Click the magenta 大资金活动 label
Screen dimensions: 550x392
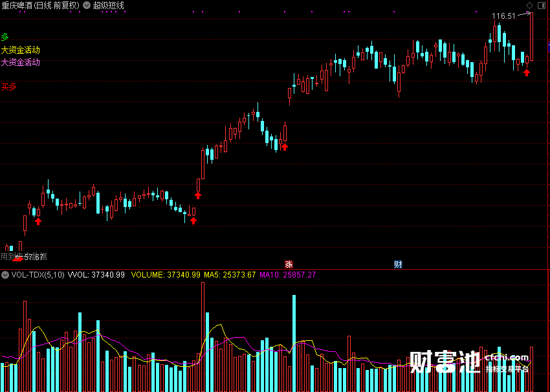tap(20, 62)
